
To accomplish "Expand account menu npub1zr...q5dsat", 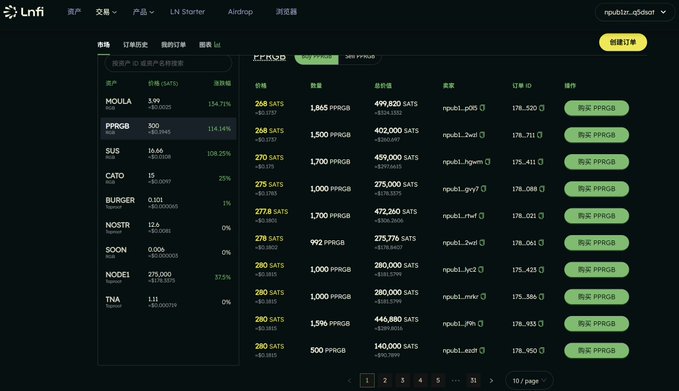I will pyautogui.click(x=634, y=12).
